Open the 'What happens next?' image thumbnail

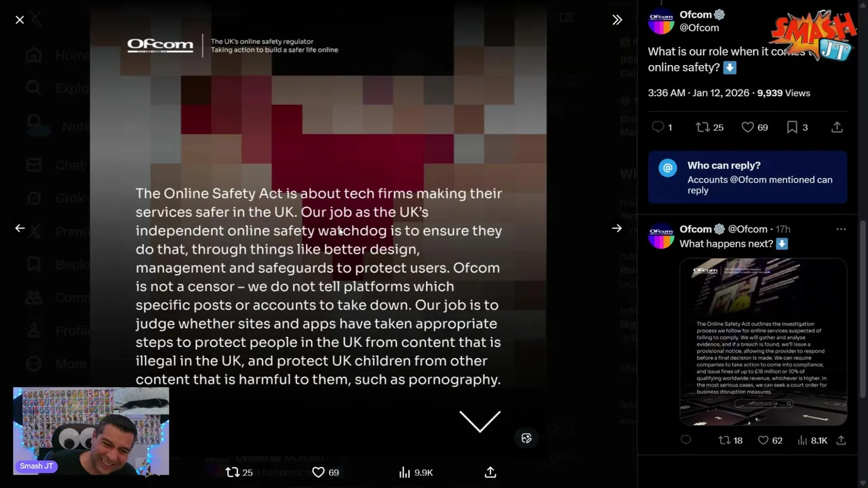[763, 342]
